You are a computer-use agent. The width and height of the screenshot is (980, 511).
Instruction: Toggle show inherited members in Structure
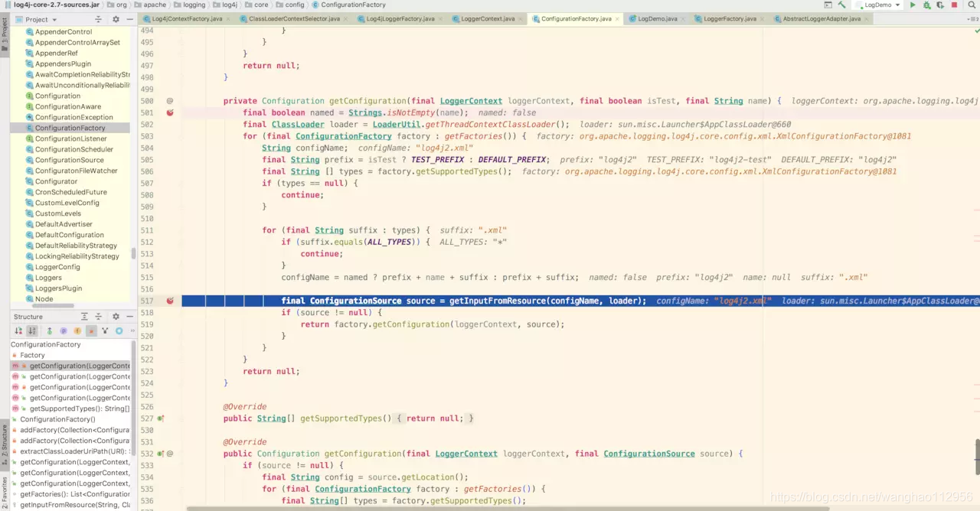click(50, 331)
